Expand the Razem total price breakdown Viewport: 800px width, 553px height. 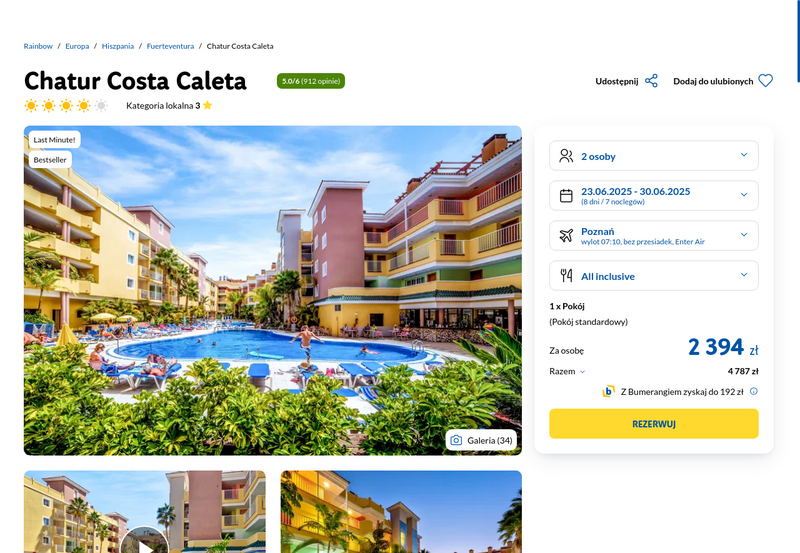(567, 371)
